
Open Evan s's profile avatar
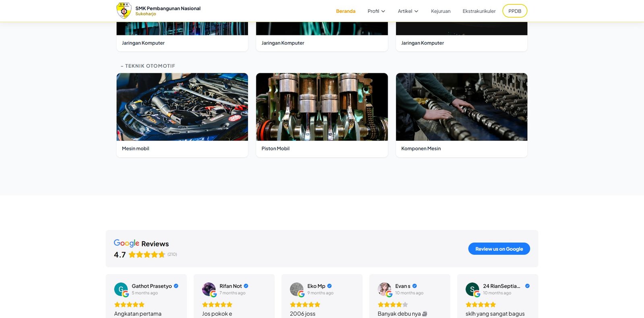(384, 289)
